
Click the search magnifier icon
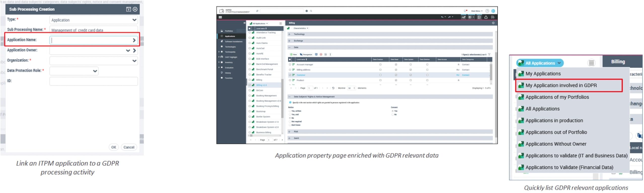[311, 11]
